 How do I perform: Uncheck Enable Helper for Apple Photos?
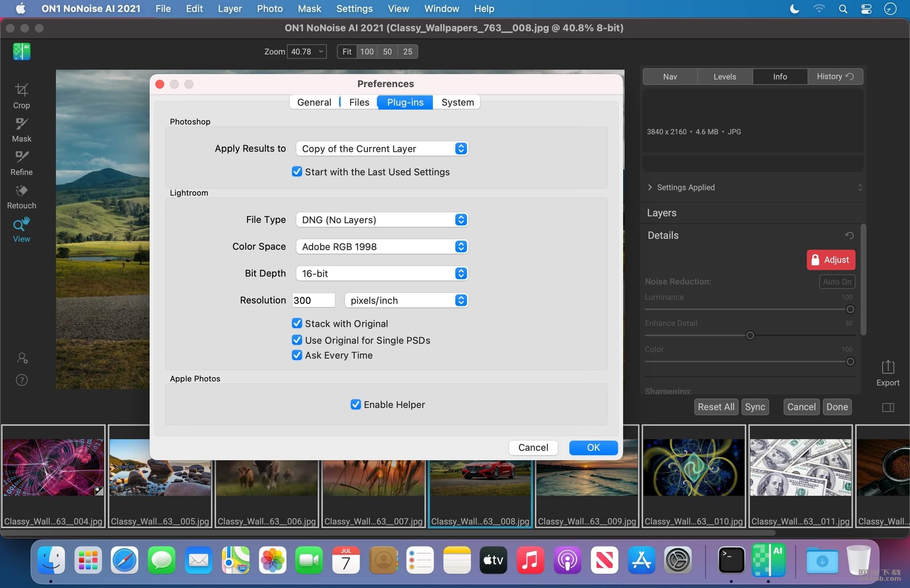(355, 404)
